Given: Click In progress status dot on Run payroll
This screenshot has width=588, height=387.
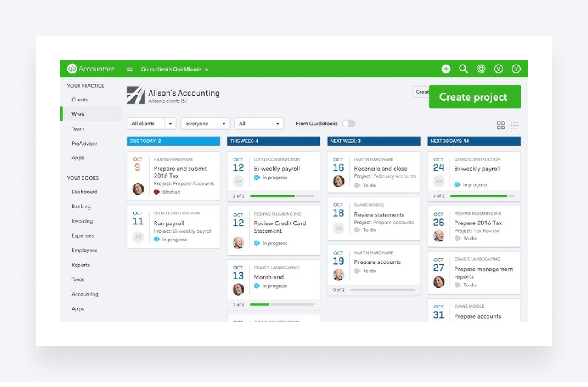Looking at the screenshot, I should click(156, 239).
